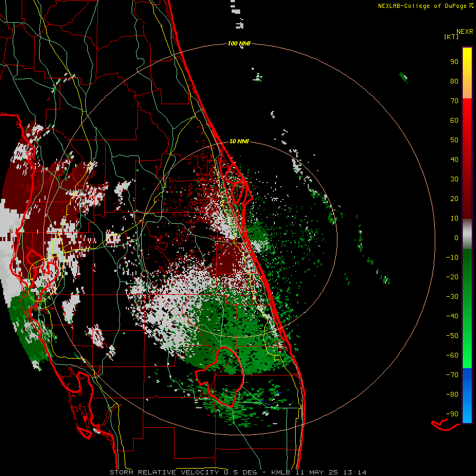Click the gray zero-velocity segment of color bar
476x476 pixels.
467,234
